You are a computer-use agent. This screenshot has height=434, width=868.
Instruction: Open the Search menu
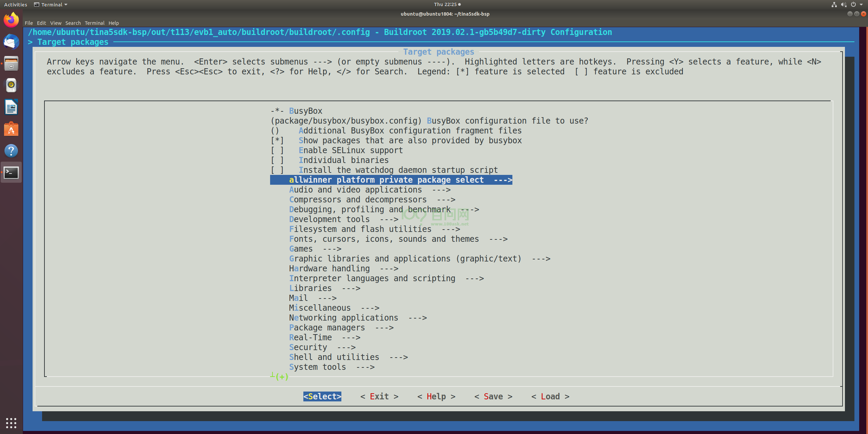[x=73, y=23]
